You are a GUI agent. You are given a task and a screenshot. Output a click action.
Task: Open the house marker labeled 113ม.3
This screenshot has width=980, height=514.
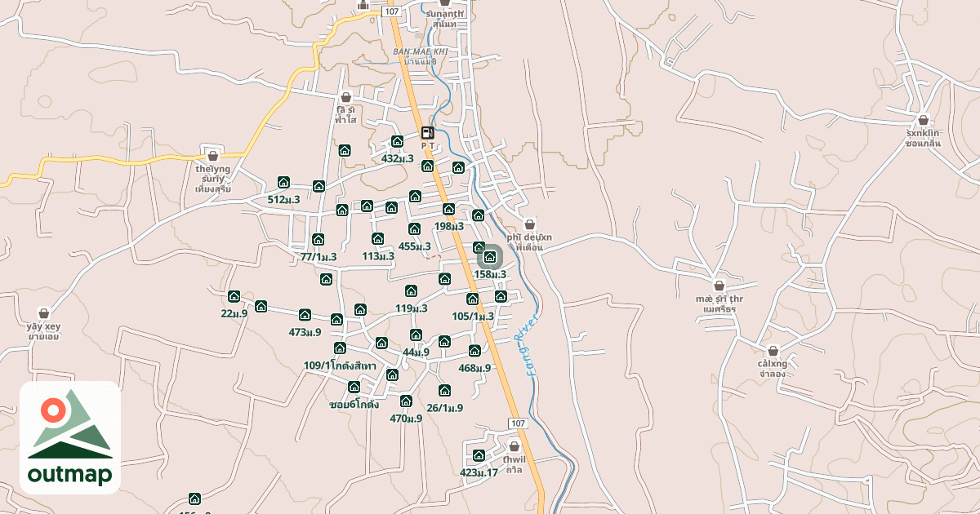pyautogui.click(x=377, y=239)
